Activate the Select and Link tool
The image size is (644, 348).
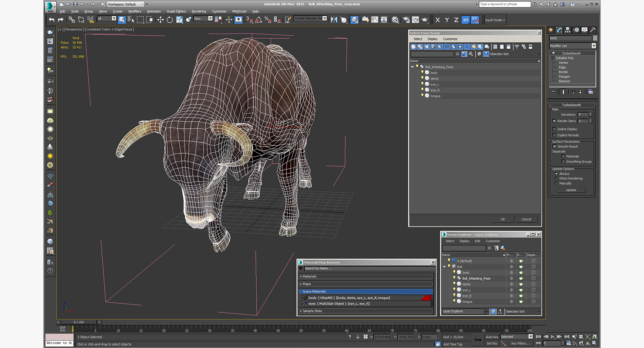tap(72, 20)
